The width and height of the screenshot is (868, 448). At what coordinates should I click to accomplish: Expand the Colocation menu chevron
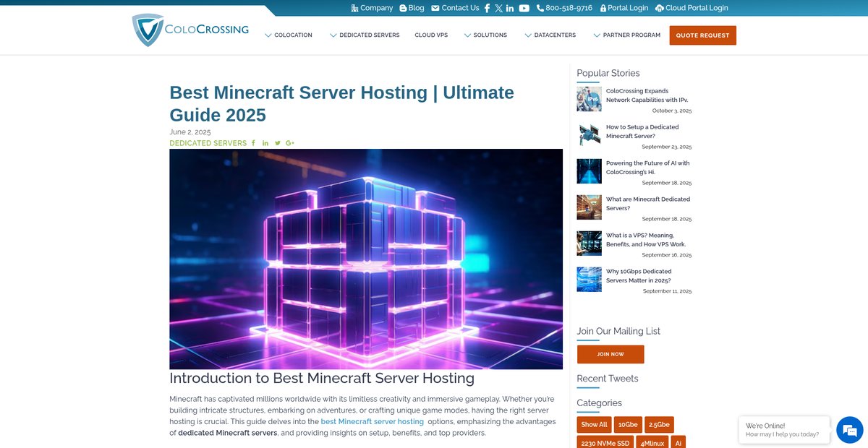pyautogui.click(x=268, y=35)
